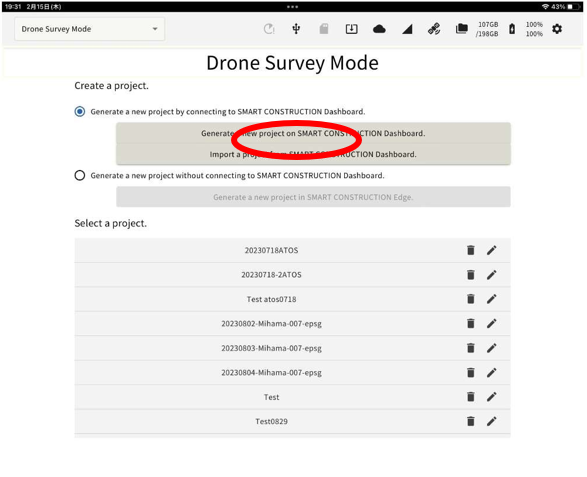Screen dimensions: 587x477
Task: Select generate project by connecting to Dashboard
Action: (80, 112)
